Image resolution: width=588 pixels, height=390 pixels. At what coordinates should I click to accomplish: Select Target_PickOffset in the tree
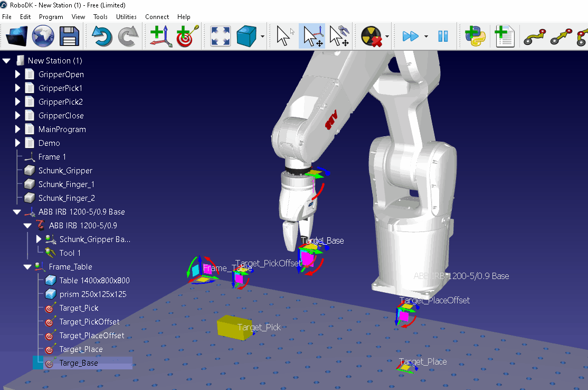[x=89, y=322]
